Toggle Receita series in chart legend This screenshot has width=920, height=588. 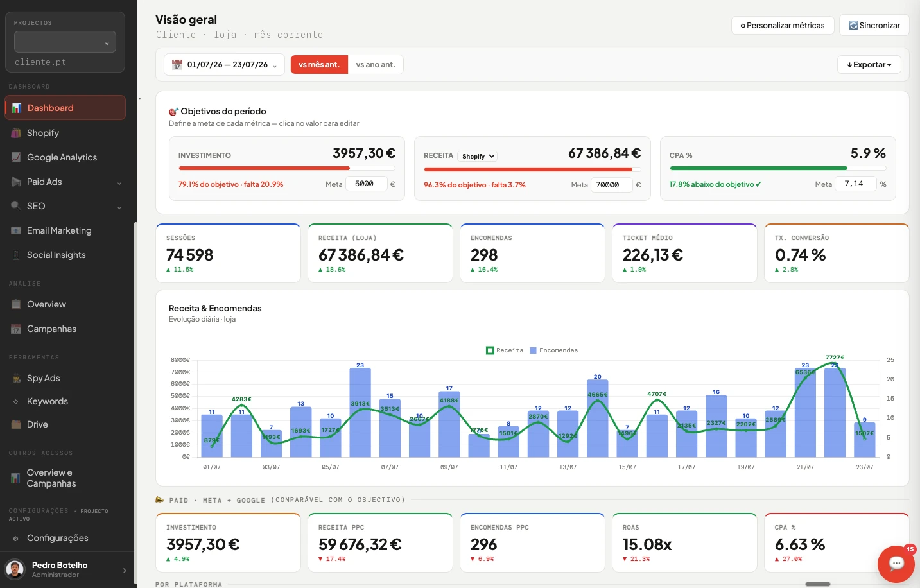pyautogui.click(x=505, y=350)
